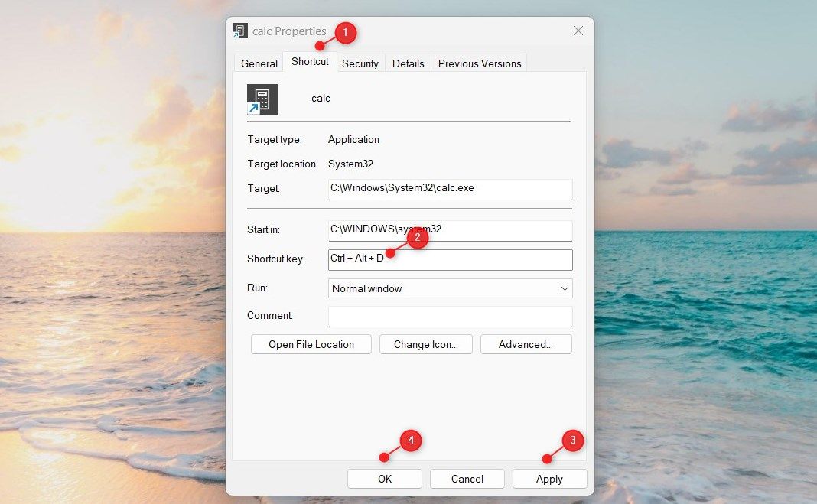Click the Advanced button
Screen dimensions: 817x504
tap(526, 344)
